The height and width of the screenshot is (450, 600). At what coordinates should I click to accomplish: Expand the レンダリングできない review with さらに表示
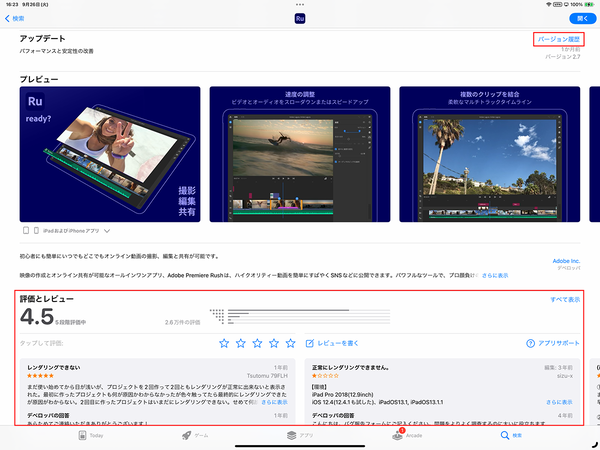click(x=276, y=402)
